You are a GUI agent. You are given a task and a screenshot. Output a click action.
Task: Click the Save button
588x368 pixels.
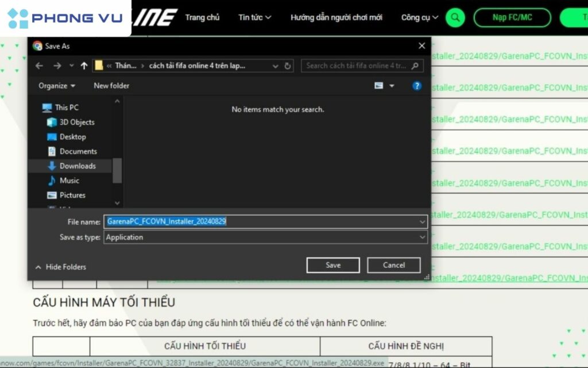click(x=333, y=264)
